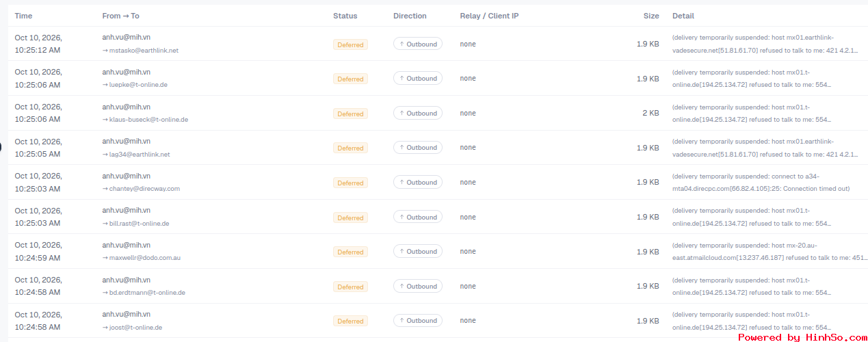This screenshot has width=868, height=342.
Task: Click sender anh.vu@mih.vn above mstasko@earthlink.net
Action: (127, 38)
